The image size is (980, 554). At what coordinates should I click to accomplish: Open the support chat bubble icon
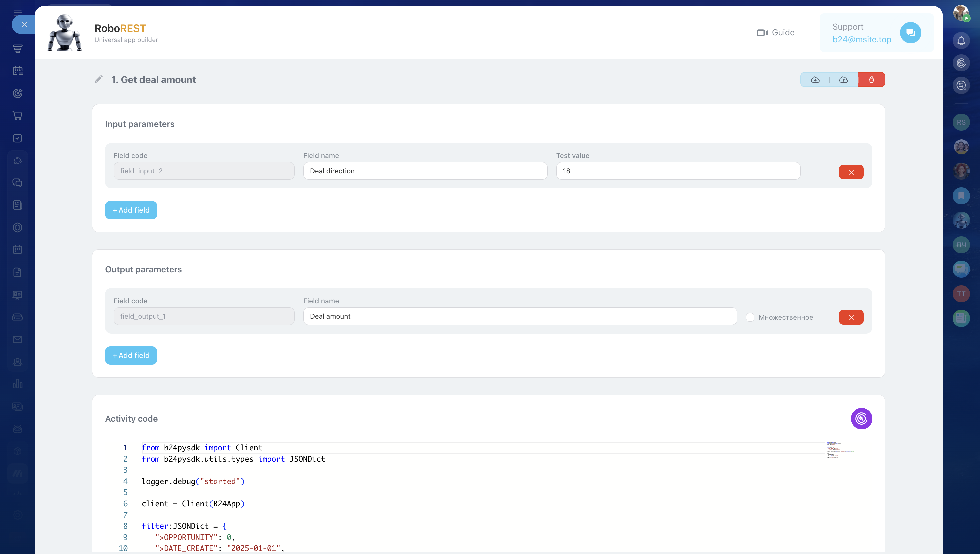tap(910, 33)
